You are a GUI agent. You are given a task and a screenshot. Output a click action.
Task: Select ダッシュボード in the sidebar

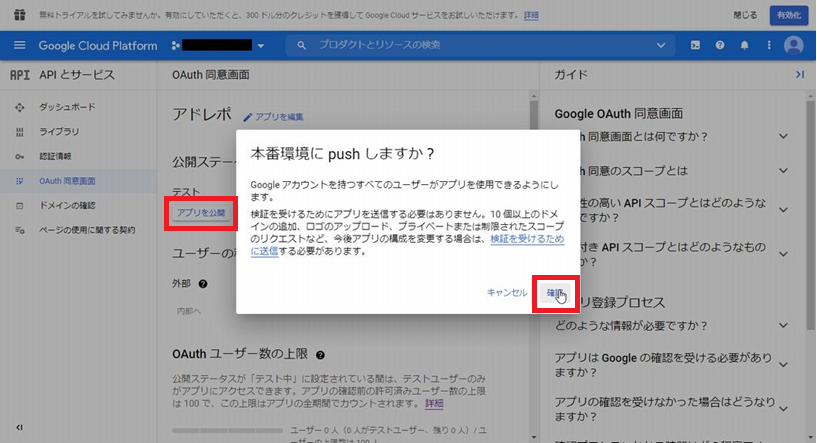pyautogui.click(x=78, y=107)
